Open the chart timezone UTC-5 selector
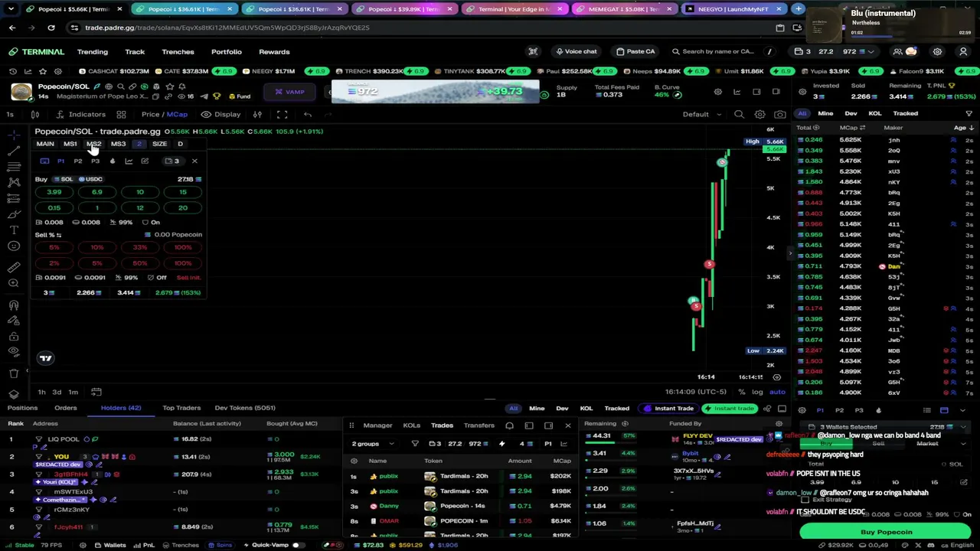 694,392
